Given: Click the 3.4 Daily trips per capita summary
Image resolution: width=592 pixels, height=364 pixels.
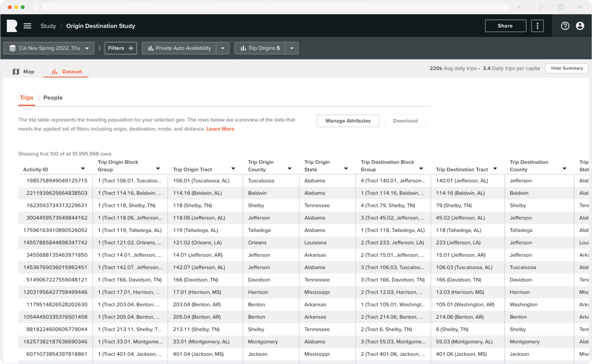Looking at the screenshot, I should [x=511, y=68].
